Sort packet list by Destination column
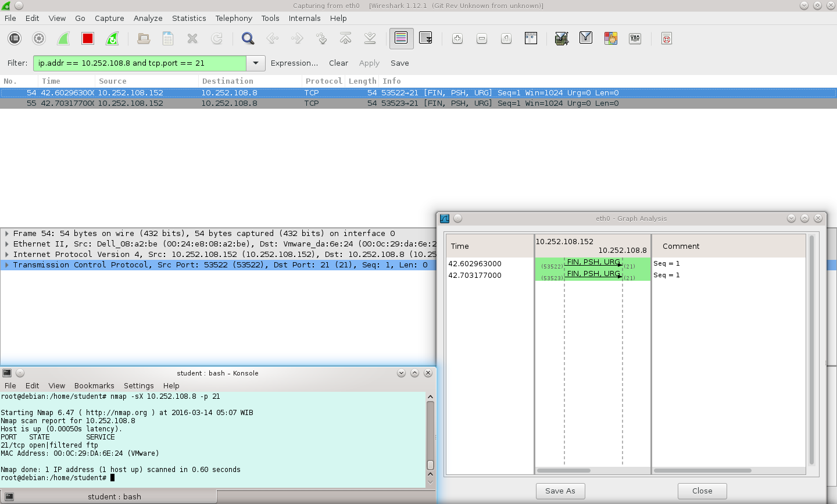837x504 pixels. tap(250, 81)
